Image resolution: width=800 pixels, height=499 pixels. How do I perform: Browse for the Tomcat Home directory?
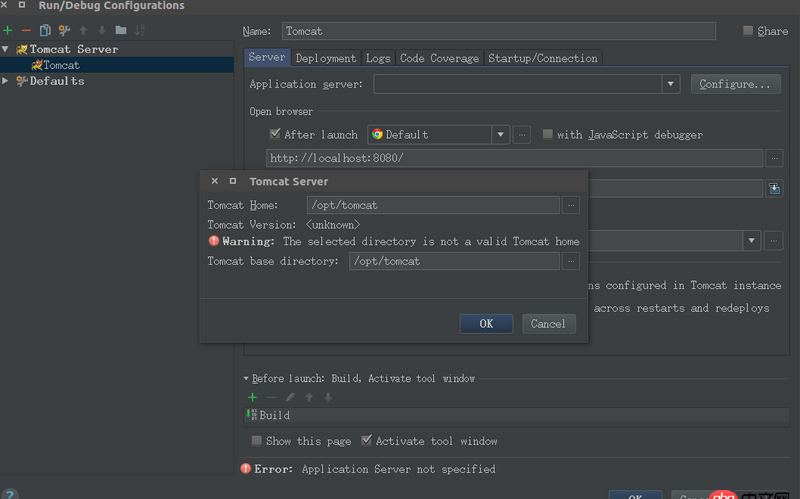(571, 205)
